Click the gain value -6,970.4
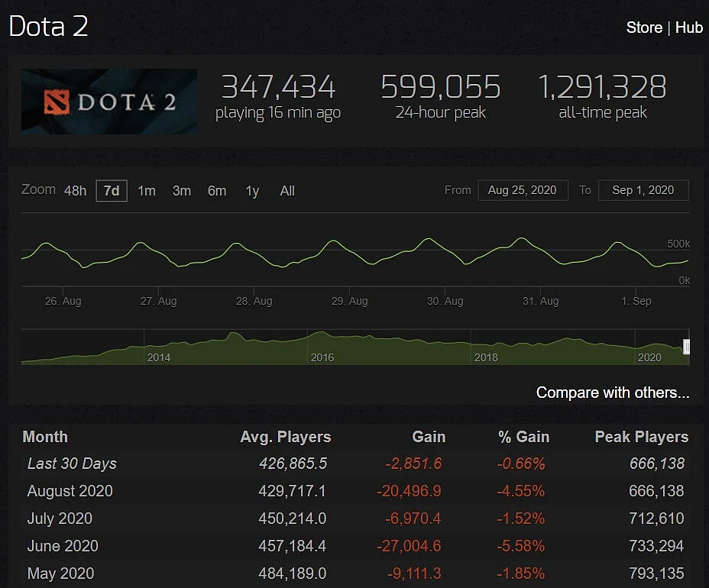The image size is (709, 588). pos(413,519)
